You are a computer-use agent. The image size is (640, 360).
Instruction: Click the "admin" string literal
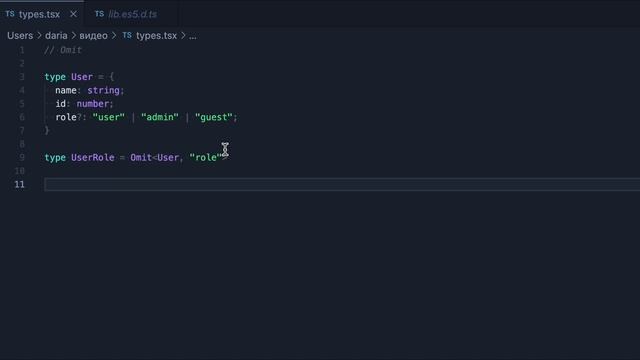point(160,117)
